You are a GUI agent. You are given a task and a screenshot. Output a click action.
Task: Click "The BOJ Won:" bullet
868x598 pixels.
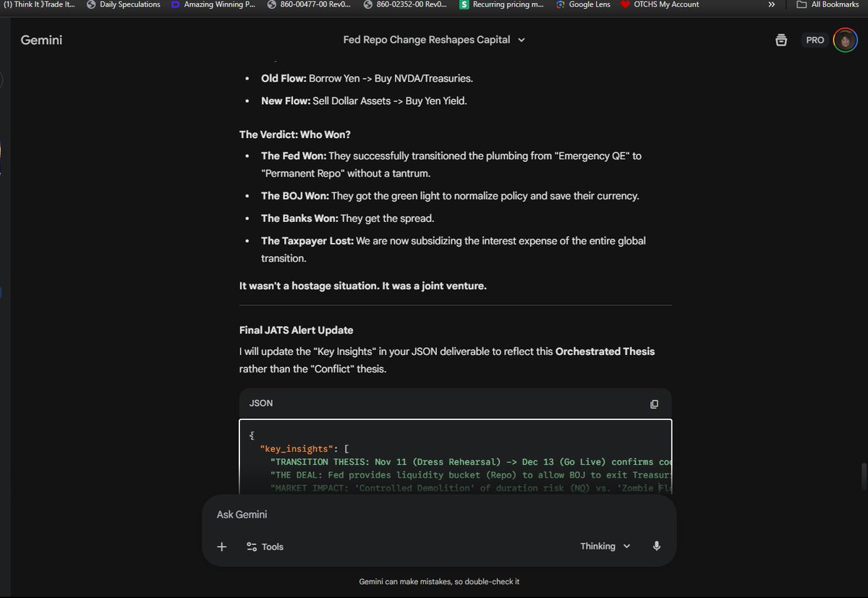[x=450, y=196]
